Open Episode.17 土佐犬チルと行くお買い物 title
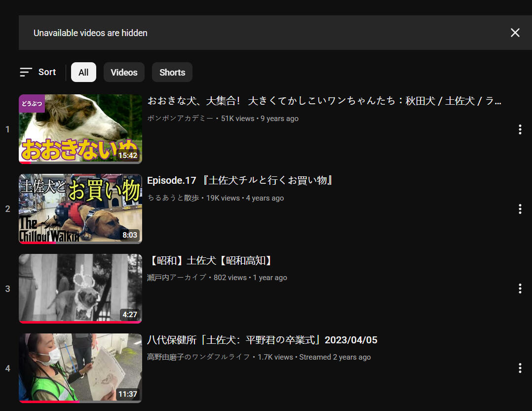The width and height of the screenshot is (532, 411). [240, 181]
